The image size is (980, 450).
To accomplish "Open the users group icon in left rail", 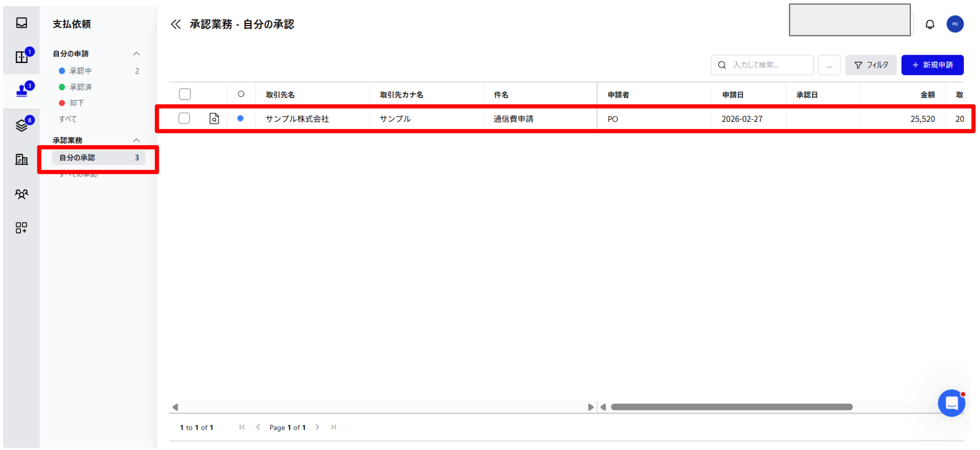I will click(x=21, y=194).
